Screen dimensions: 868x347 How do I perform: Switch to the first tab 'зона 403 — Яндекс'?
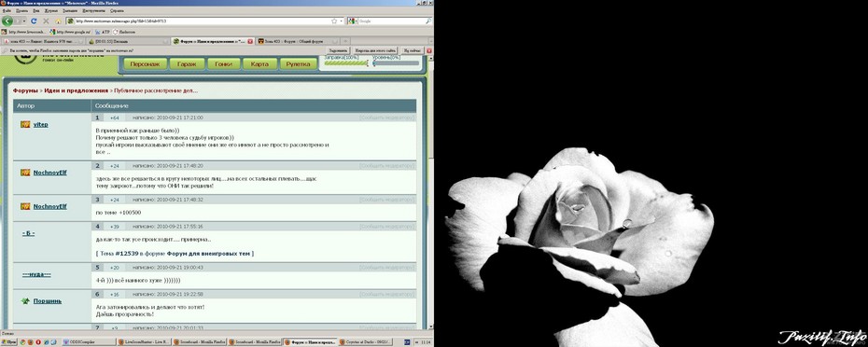pyautogui.click(x=43, y=41)
